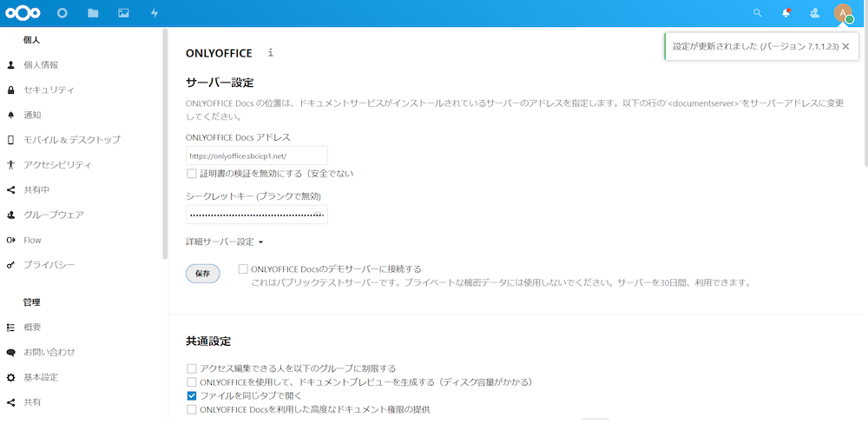
Task: Open the user avatar menu
Action: click(x=843, y=13)
